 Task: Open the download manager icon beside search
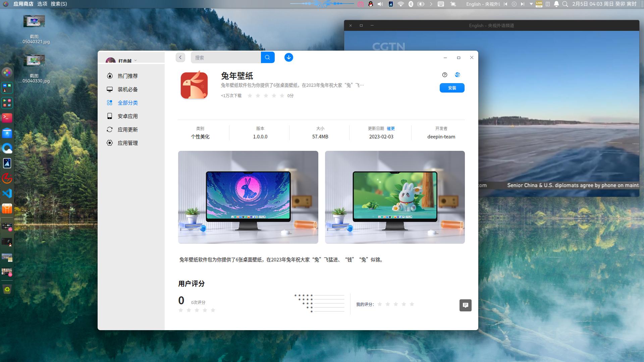pos(288,57)
